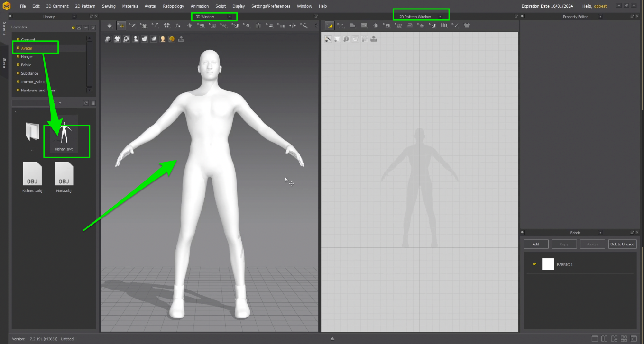Switch library to list view icon

pos(93,103)
